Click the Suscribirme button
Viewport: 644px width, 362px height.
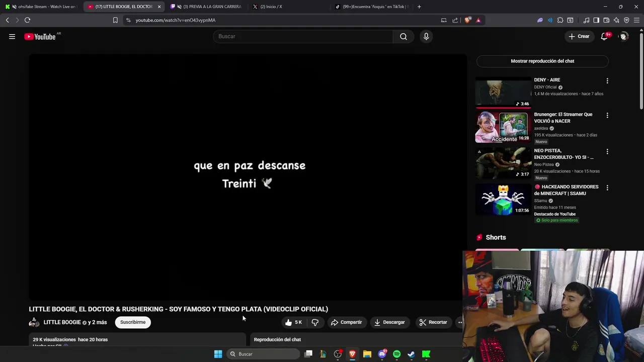click(133, 322)
